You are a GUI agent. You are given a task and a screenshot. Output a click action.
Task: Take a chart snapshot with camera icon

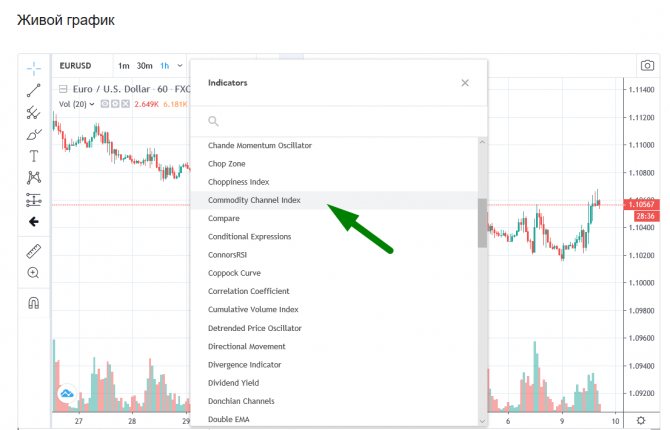(647, 66)
